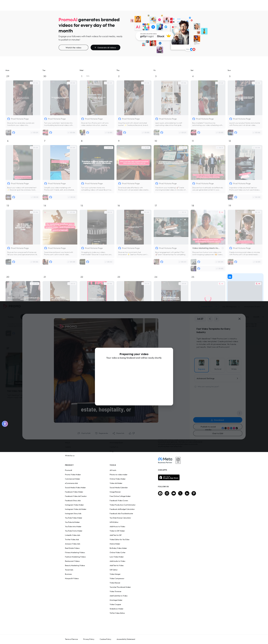Viewport: 268px width, 644px height.
Task: Click the Facebook icon under Follow Us
Action: 160,493
